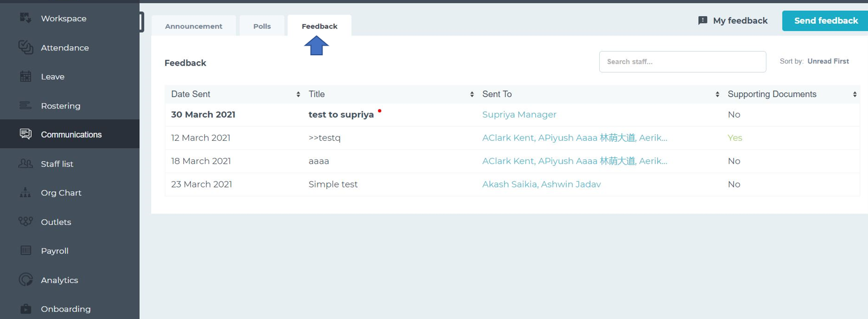The image size is (868, 319).
Task: Open the Unread First sort dropdown
Action: click(828, 61)
